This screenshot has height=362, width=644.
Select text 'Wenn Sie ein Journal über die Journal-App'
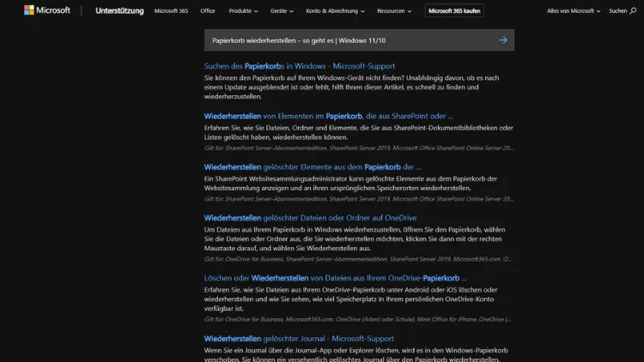(x=356, y=355)
